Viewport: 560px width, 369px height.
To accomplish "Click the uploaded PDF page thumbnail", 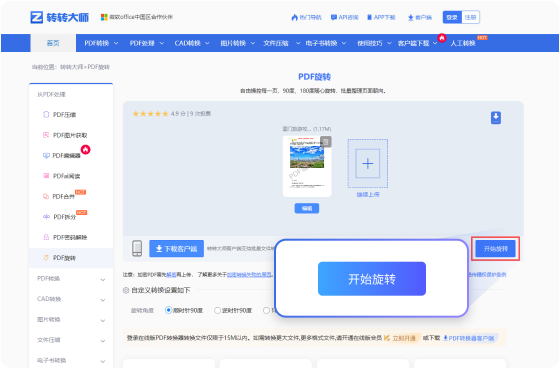I will pyautogui.click(x=307, y=166).
